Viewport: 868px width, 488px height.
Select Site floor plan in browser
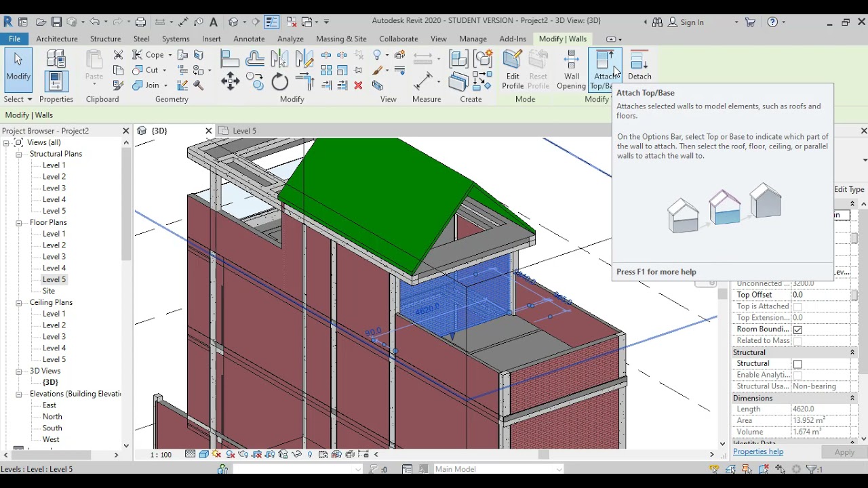tap(49, 291)
